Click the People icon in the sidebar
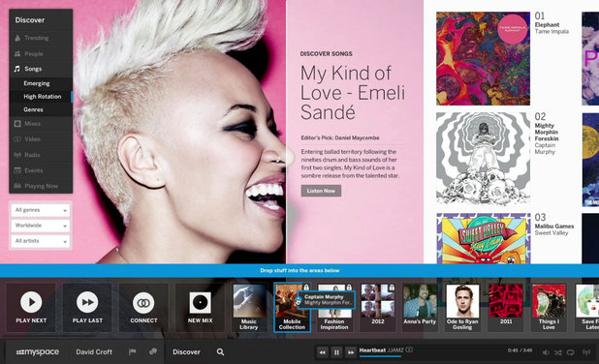 tap(17, 54)
